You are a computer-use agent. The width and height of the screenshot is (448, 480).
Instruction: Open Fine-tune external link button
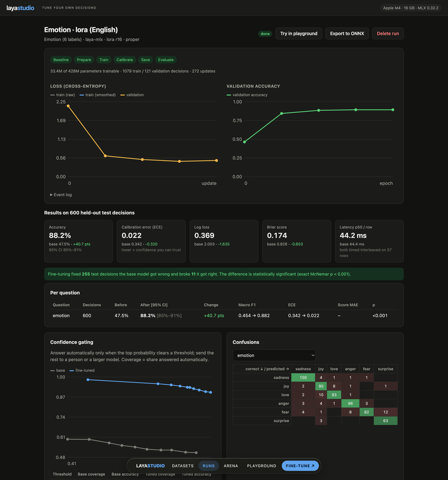click(300, 466)
